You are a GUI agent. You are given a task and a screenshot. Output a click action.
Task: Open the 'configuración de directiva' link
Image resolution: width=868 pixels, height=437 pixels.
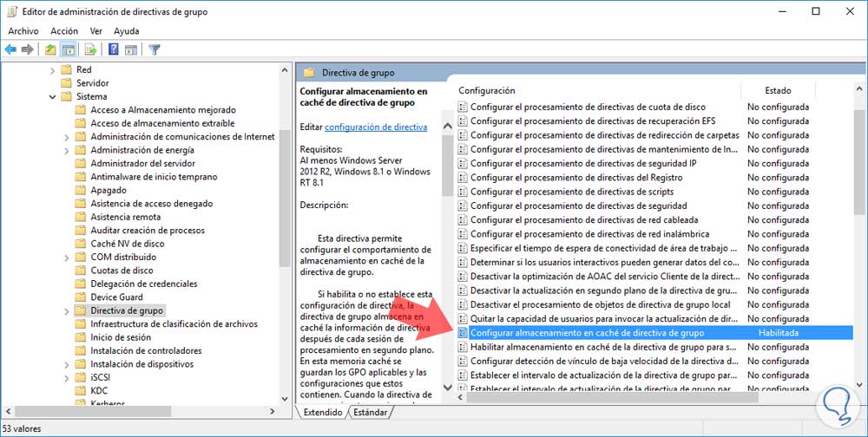[x=376, y=127]
